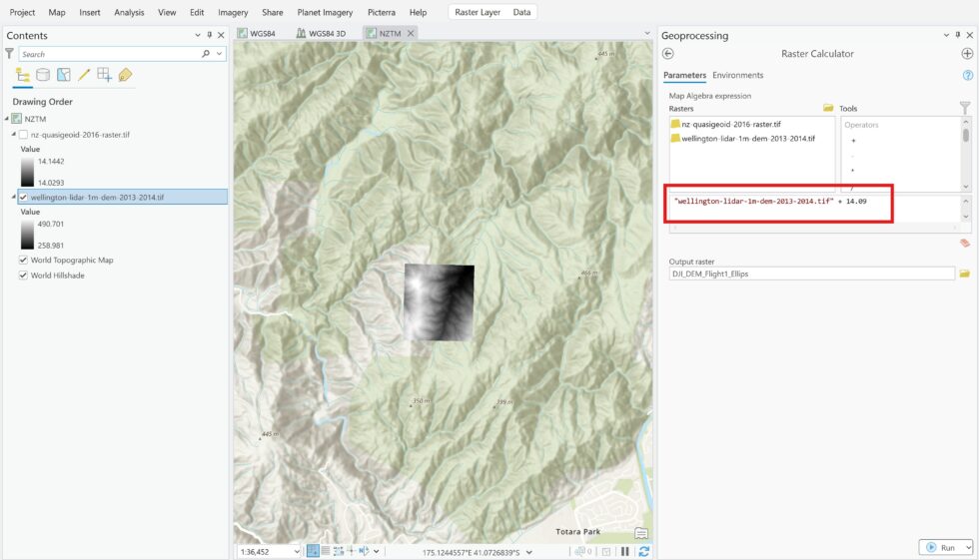
Task: Click wellington lidar grayscale color ramp
Action: point(28,235)
